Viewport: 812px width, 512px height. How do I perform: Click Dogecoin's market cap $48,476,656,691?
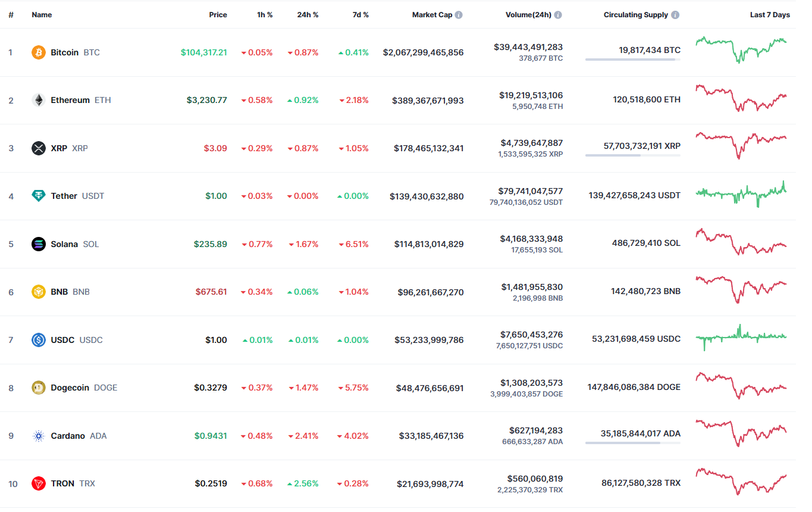click(430, 388)
